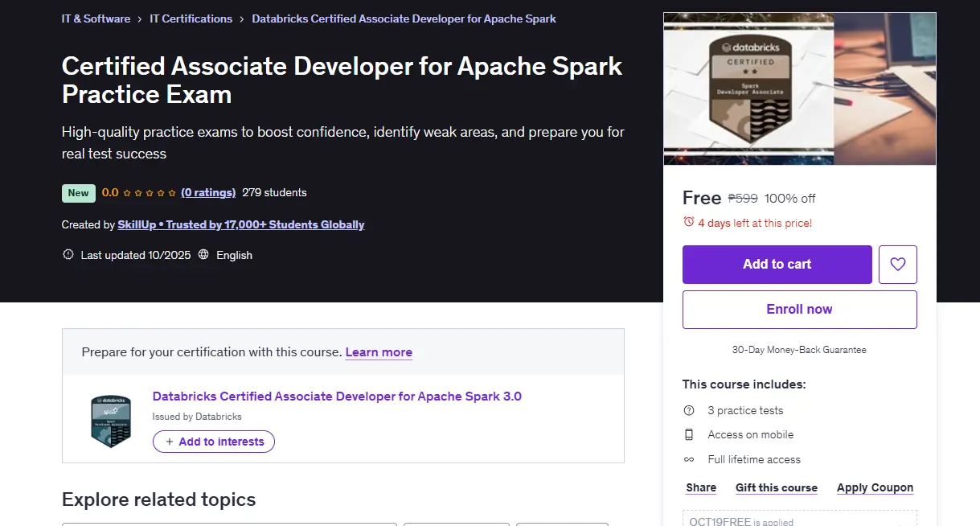Click the Explore related topics heading
This screenshot has height=526, width=980.
tap(159, 499)
